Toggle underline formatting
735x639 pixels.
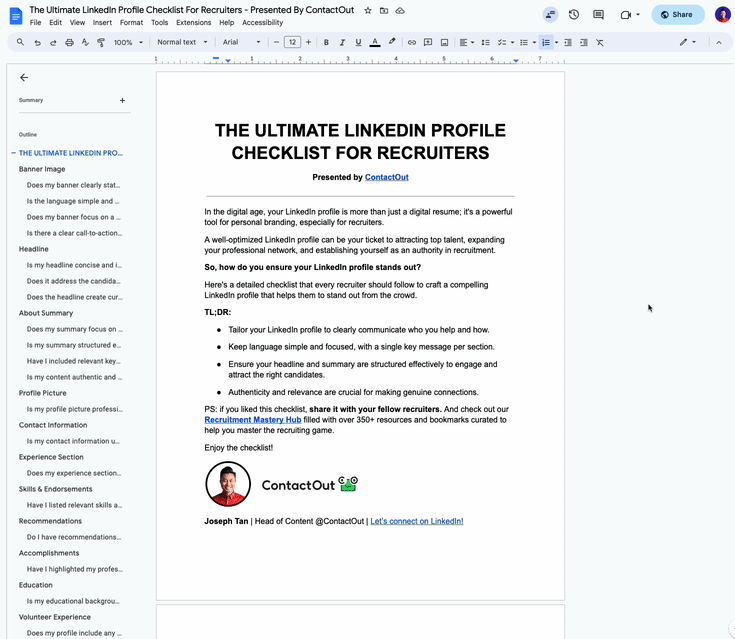[358, 43]
